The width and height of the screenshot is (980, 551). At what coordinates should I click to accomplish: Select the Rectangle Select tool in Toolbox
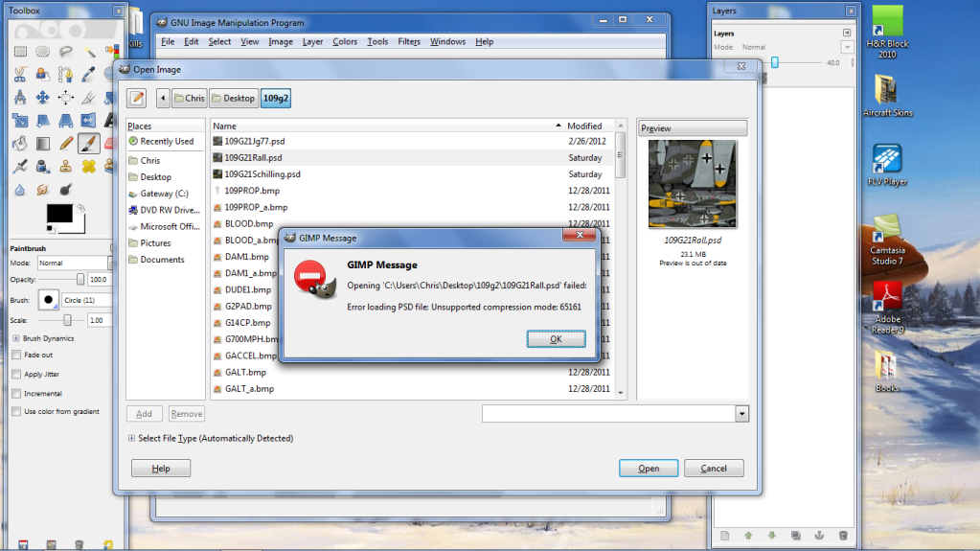tap(20, 52)
